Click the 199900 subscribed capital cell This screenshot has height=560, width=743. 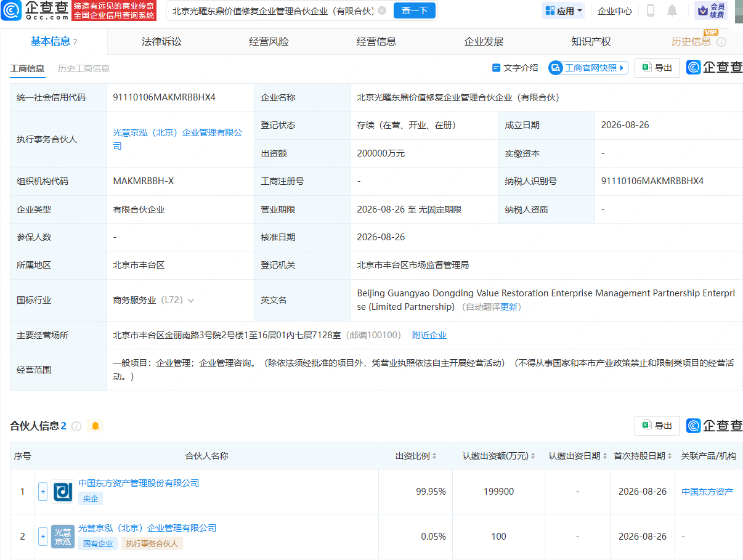(x=498, y=492)
